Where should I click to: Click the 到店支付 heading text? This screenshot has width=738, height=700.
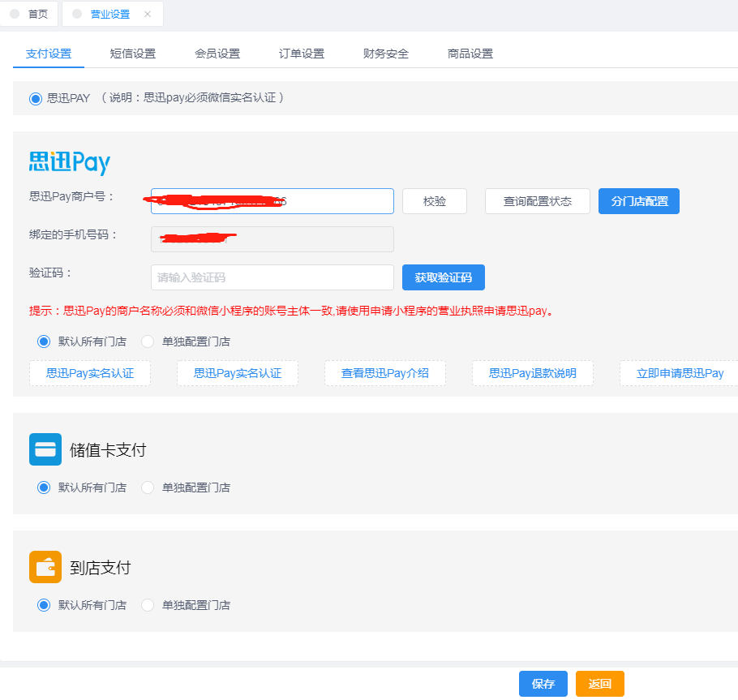tap(101, 568)
